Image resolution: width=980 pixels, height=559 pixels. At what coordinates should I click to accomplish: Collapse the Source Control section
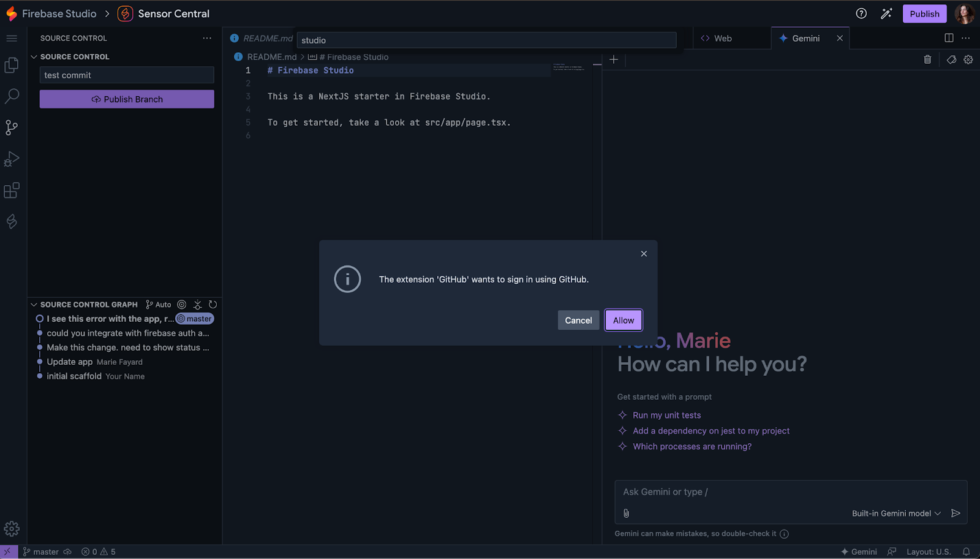point(34,56)
